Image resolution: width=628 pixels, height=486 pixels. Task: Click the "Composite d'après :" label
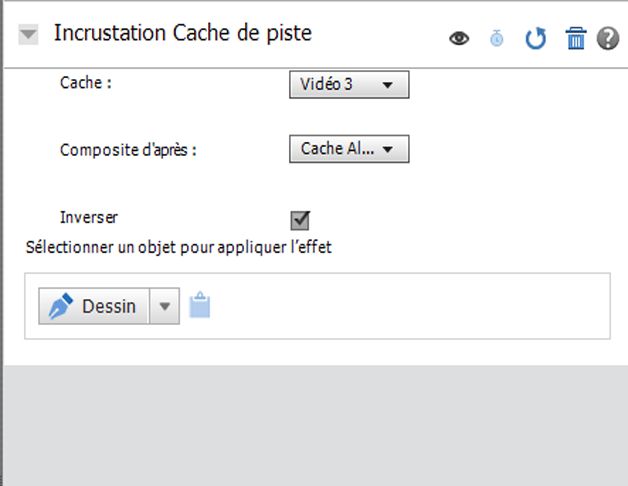[128, 150]
